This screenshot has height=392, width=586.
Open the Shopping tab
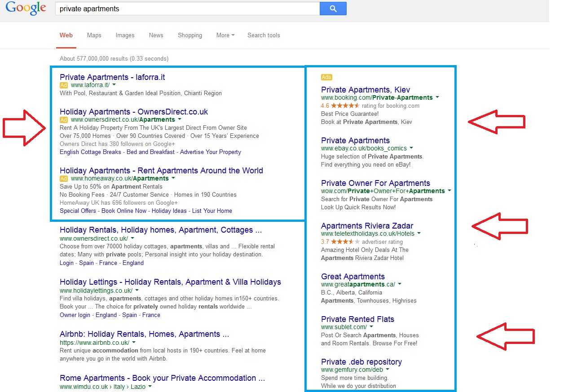tap(189, 35)
